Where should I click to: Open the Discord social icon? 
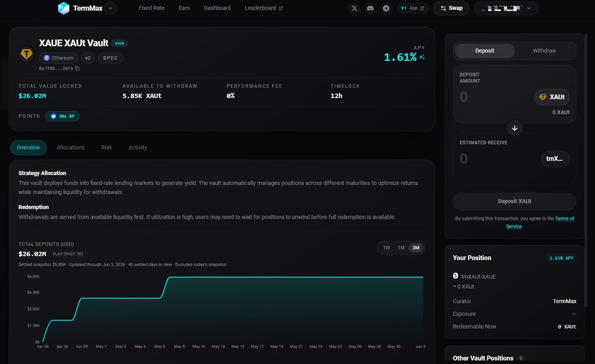(370, 8)
